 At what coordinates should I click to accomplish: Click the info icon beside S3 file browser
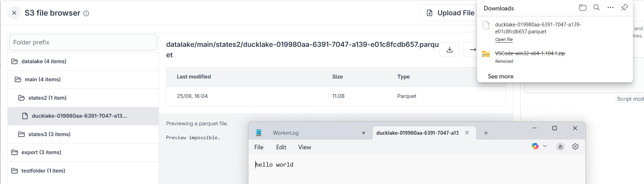coord(86,14)
